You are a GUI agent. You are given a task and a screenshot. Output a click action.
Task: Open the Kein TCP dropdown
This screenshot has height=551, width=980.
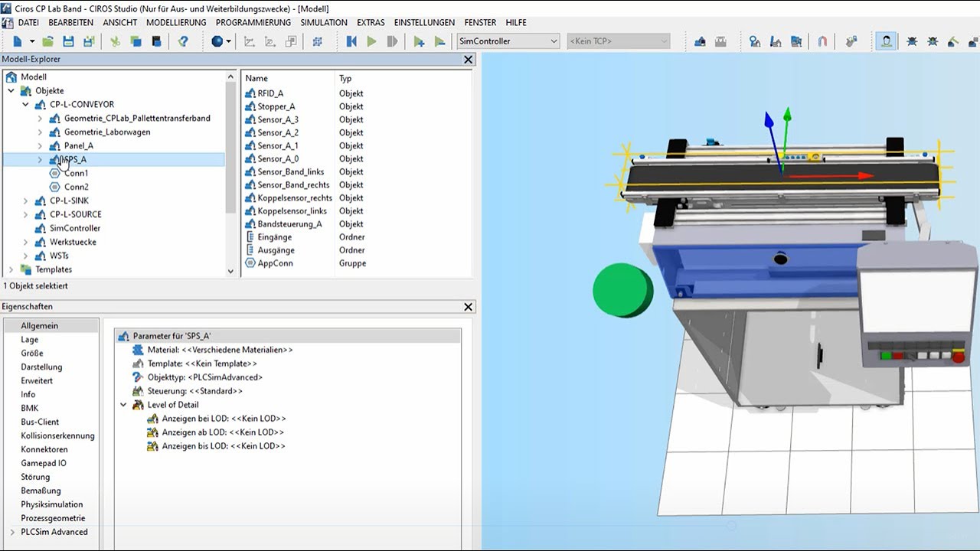point(664,41)
